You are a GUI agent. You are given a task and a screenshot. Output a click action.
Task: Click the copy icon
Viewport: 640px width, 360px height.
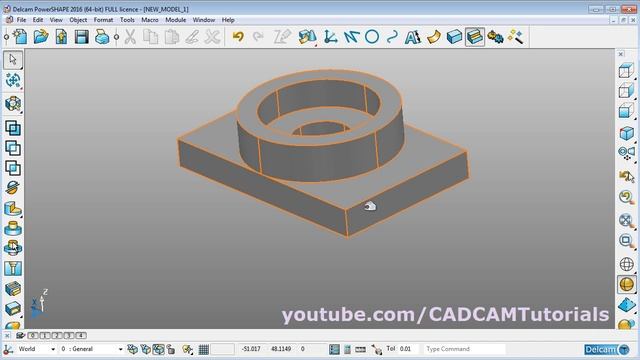click(151, 37)
